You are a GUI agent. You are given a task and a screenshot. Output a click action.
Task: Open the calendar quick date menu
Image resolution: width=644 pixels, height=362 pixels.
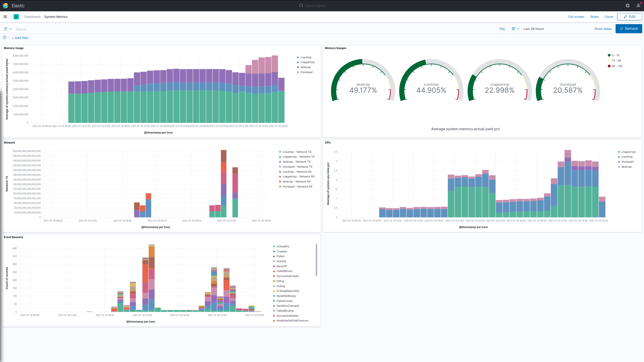(515, 29)
